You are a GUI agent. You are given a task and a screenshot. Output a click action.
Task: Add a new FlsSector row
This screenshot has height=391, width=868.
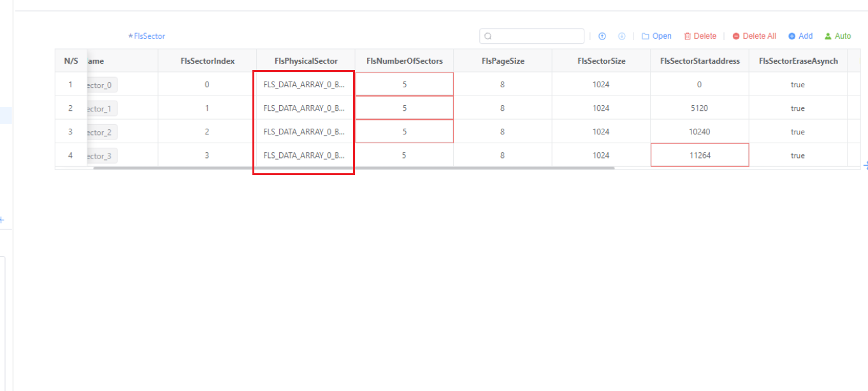[800, 36]
